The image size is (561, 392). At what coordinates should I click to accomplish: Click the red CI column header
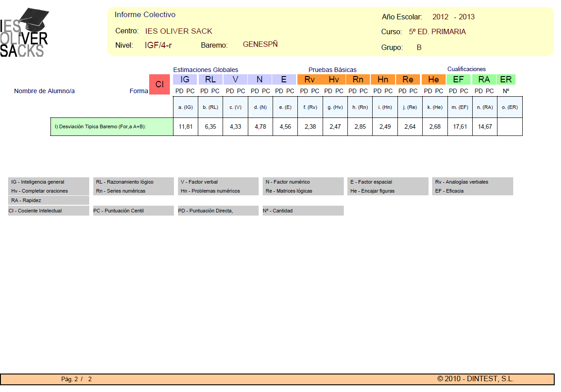(x=160, y=84)
